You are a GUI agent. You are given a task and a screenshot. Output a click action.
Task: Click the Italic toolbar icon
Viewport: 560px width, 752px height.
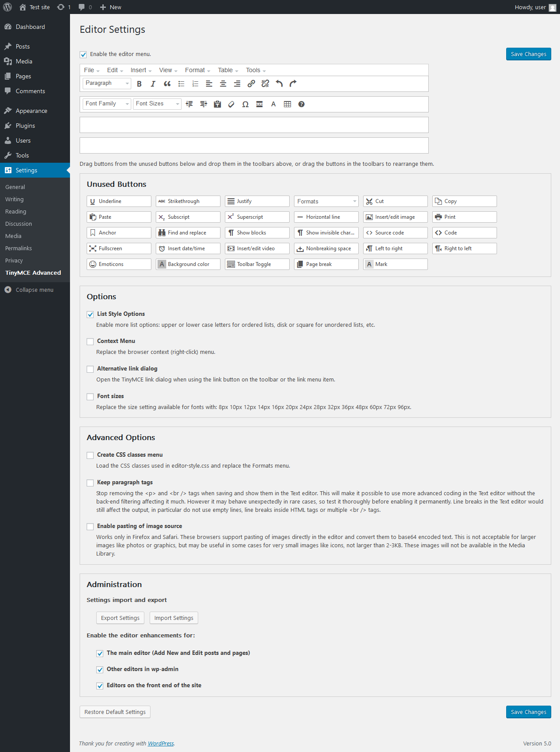[x=153, y=84]
